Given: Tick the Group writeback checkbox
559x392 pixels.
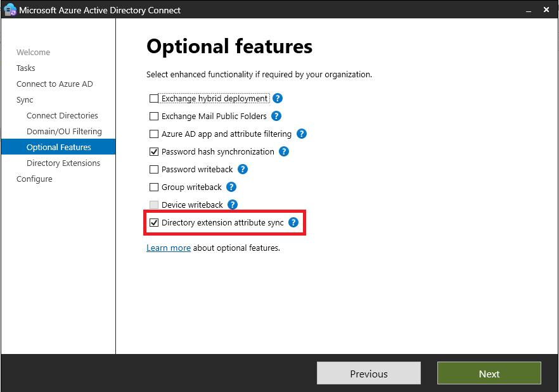Looking at the screenshot, I should (x=154, y=187).
